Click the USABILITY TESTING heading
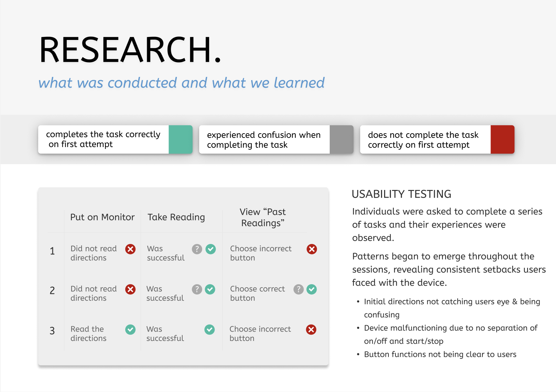This screenshot has width=556, height=392. [401, 194]
